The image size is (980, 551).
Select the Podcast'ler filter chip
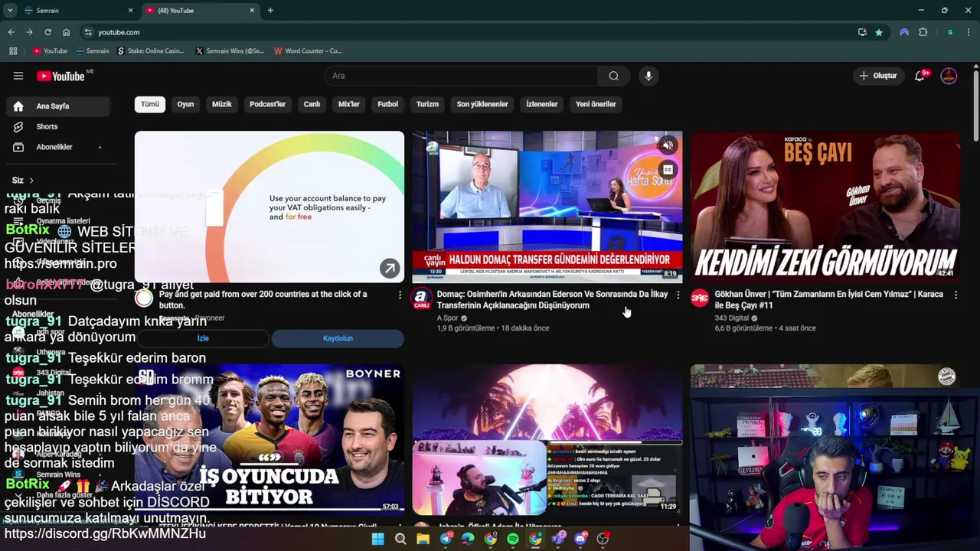268,104
